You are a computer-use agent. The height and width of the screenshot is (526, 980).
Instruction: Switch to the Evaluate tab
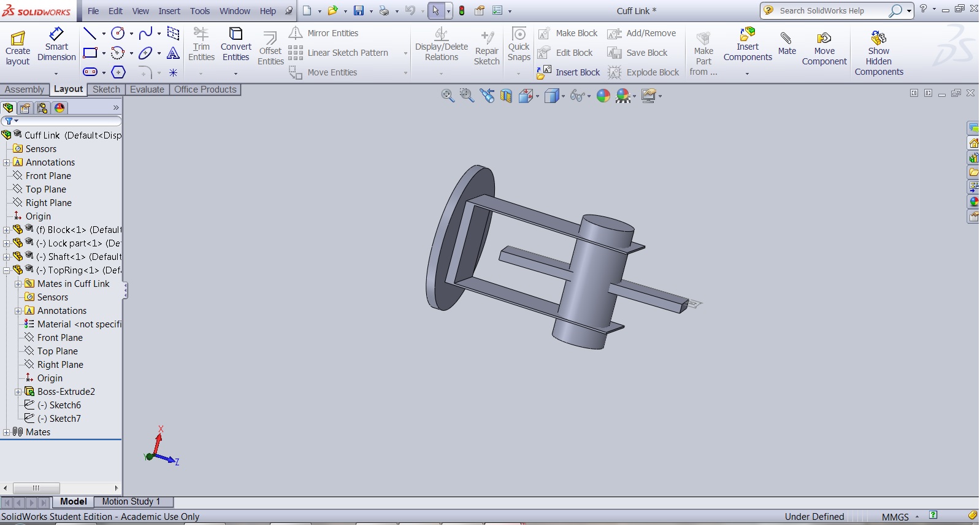[147, 90]
